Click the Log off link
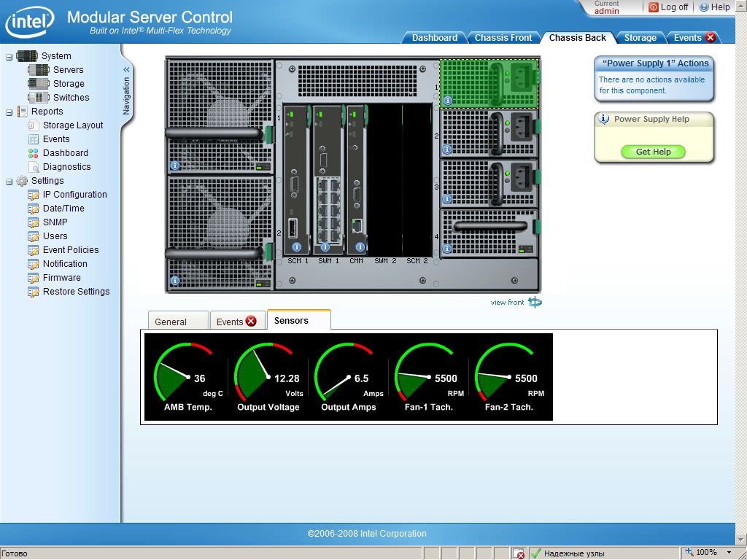Viewport: 747px width, 560px height. coord(674,7)
